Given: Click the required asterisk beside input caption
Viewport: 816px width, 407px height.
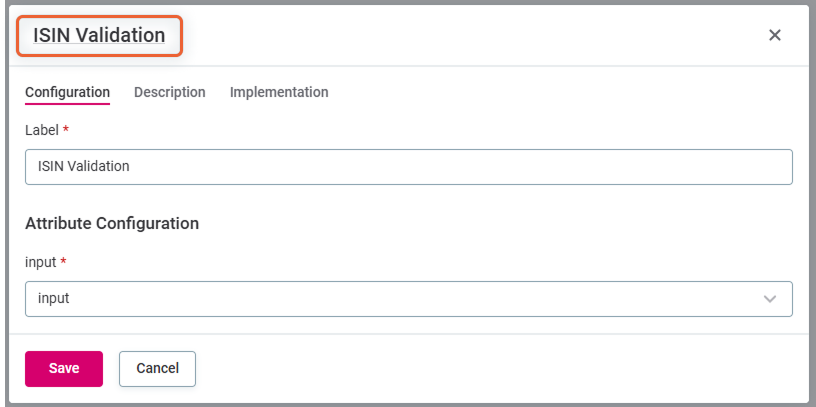Looking at the screenshot, I should [64, 260].
